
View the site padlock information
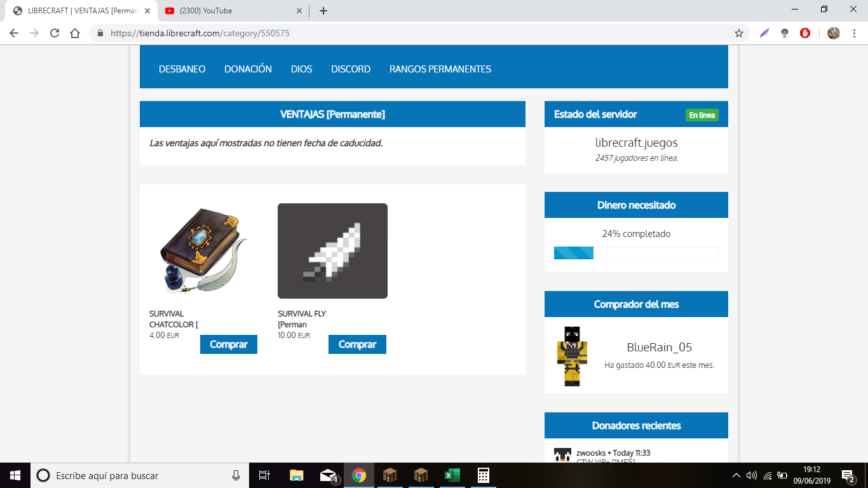click(100, 33)
